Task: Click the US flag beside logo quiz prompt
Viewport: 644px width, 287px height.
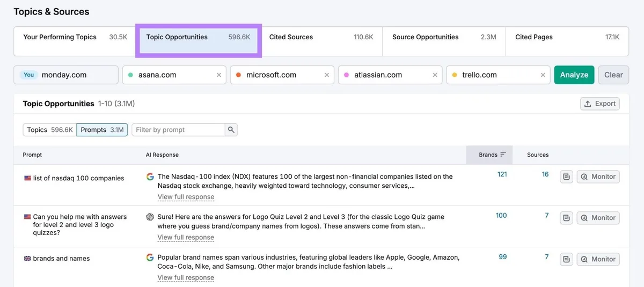Action: (27, 217)
